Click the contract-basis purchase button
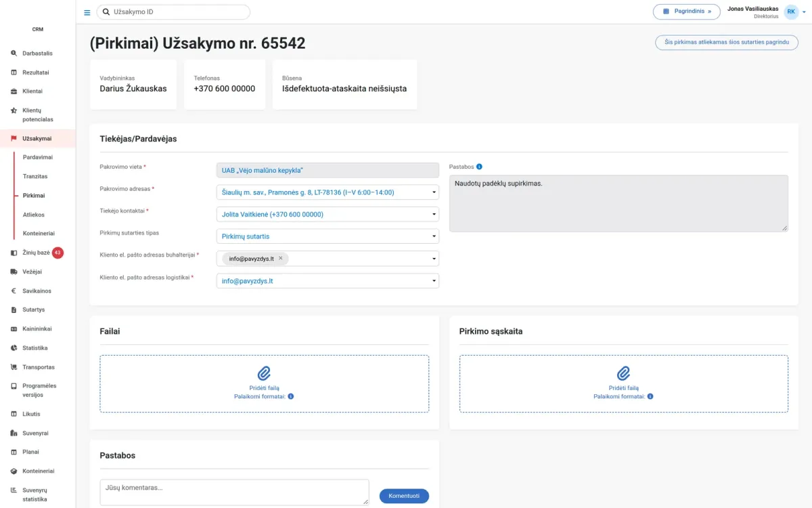Image resolution: width=812 pixels, height=508 pixels. click(727, 42)
